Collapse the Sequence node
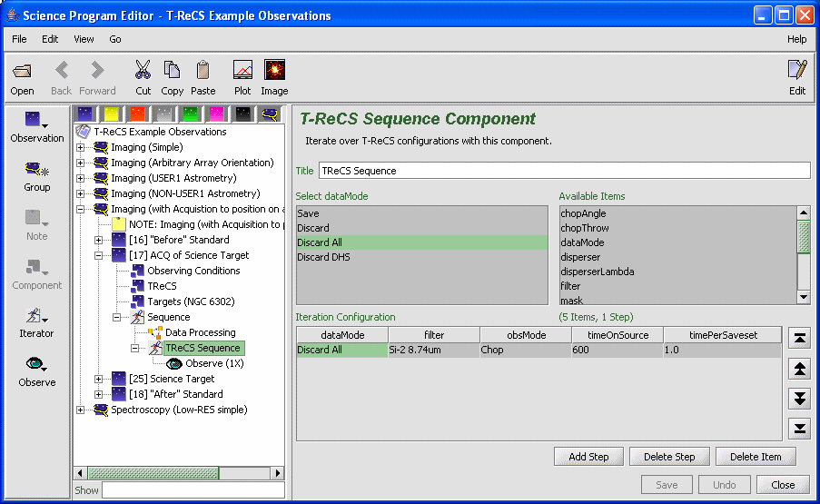The width and height of the screenshot is (820, 504). (x=116, y=317)
